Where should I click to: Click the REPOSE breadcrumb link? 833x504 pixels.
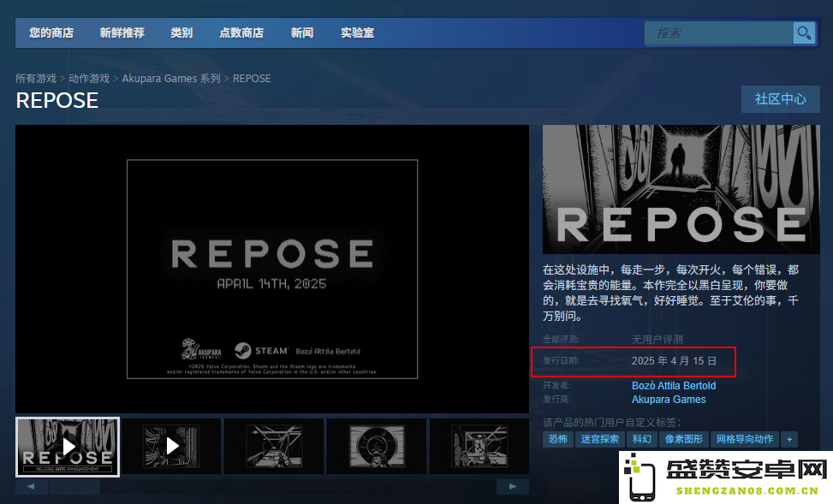pos(252,79)
